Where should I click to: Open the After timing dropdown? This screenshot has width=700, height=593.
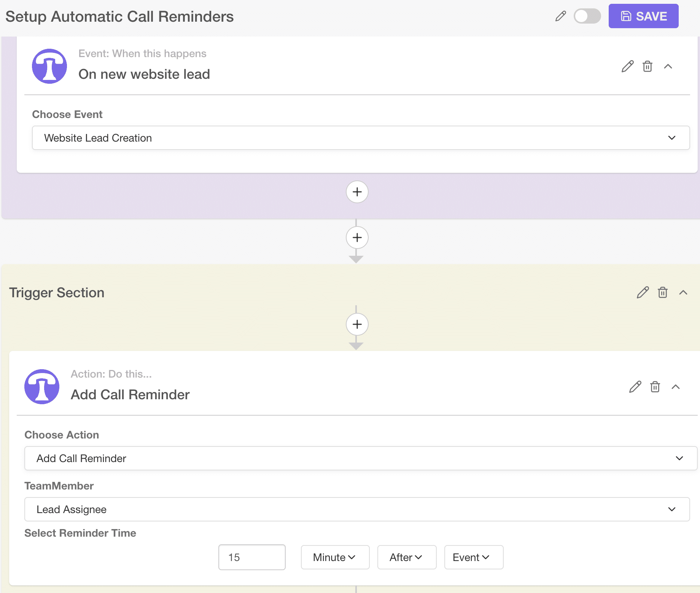(407, 557)
